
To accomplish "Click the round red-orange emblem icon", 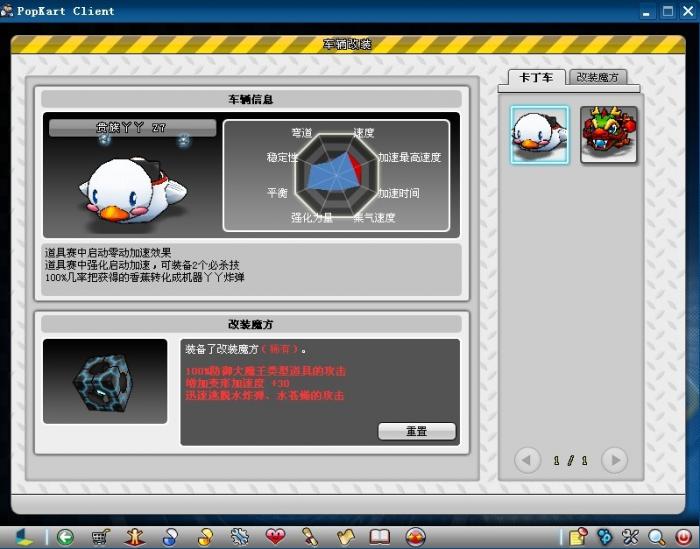I will 416,537.
